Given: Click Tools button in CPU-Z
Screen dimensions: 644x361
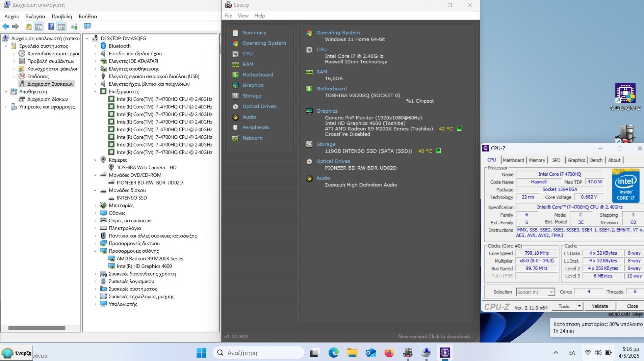Looking at the screenshot, I should (564, 306).
